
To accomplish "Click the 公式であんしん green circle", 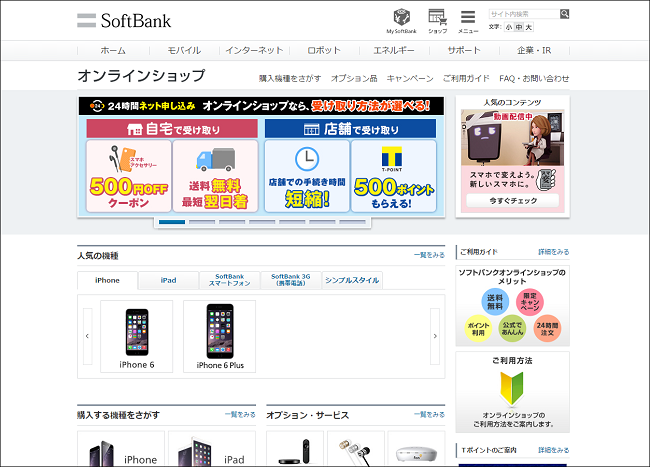I will click(512, 329).
